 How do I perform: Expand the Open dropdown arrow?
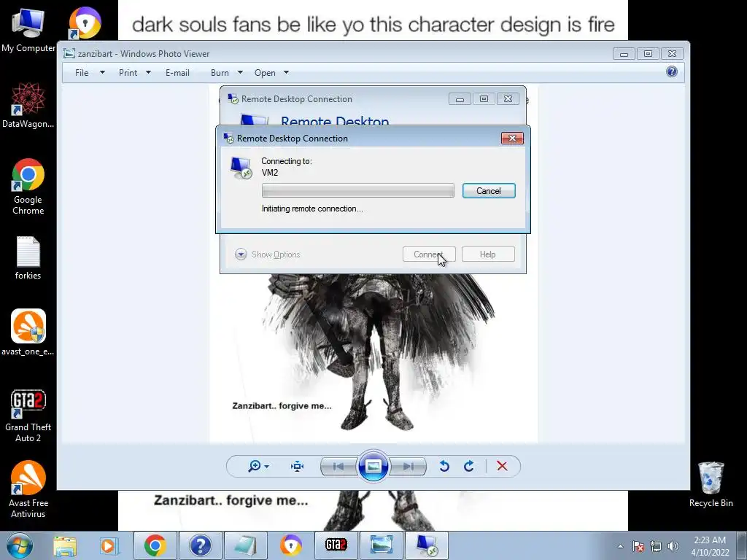point(286,73)
